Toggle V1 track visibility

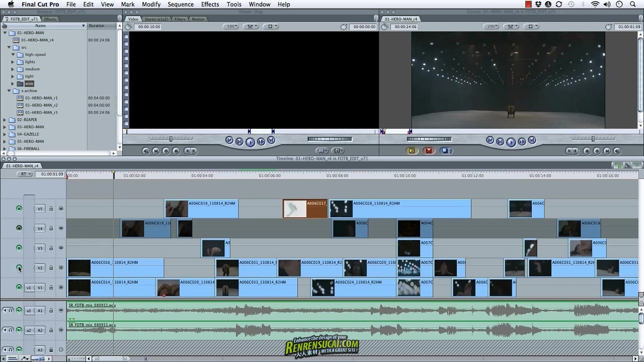pyautogui.click(x=19, y=287)
